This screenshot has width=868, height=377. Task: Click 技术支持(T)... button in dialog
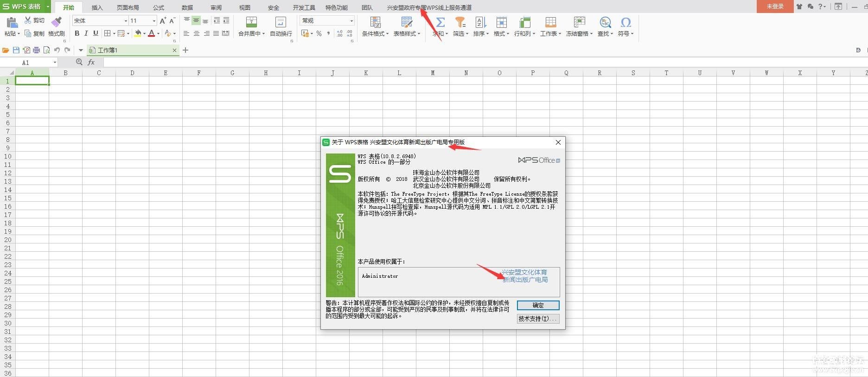pyautogui.click(x=538, y=319)
